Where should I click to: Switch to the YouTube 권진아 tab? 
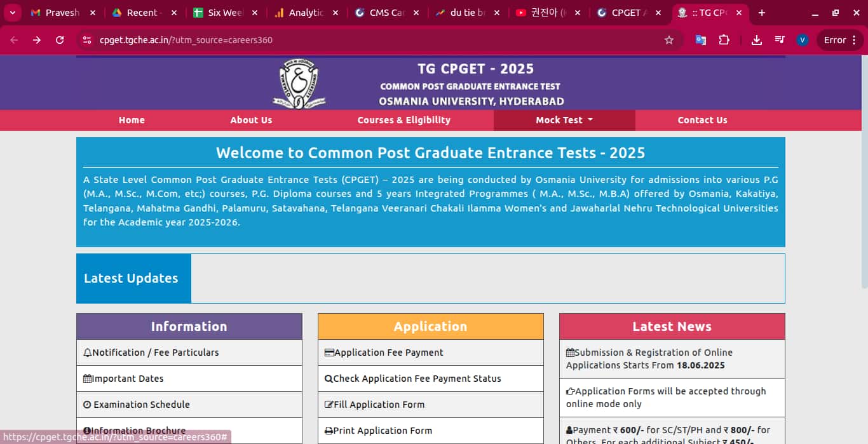549,13
